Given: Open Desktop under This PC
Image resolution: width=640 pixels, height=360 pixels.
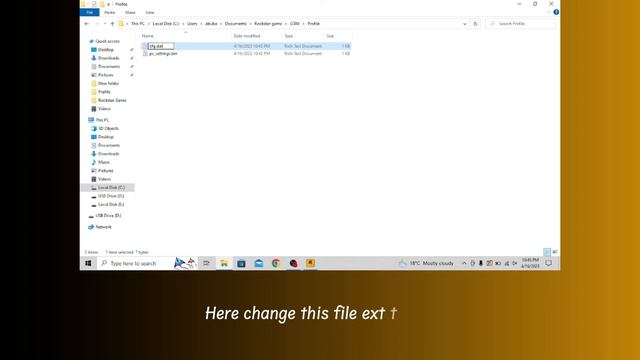Looking at the screenshot, I should (106, 137).
